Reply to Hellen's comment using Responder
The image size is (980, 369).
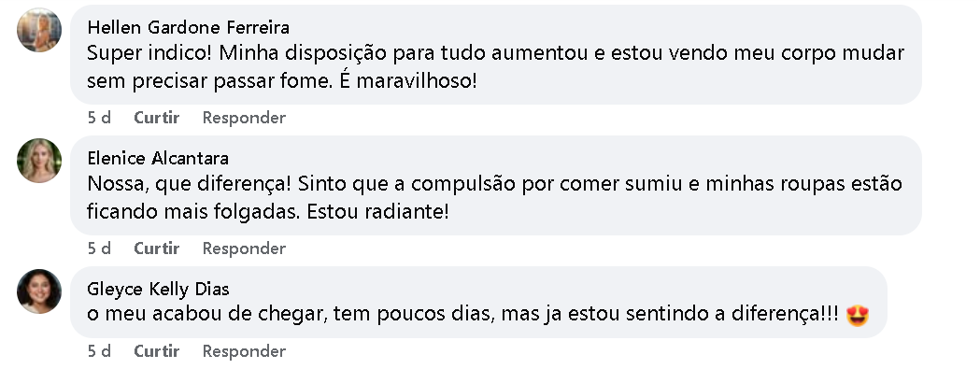[x=245, y=118]
